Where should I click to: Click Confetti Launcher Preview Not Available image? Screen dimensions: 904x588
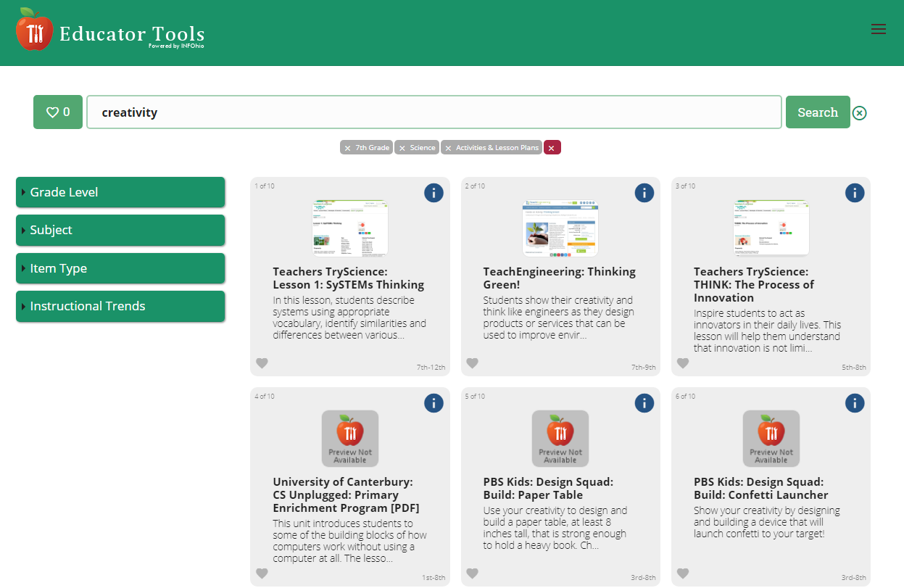pos(771,438)
